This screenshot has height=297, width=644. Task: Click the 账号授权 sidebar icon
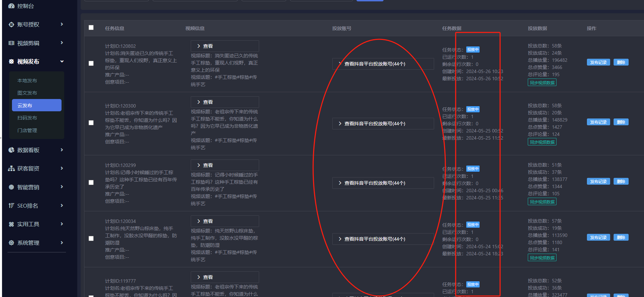tap(11, 25)
